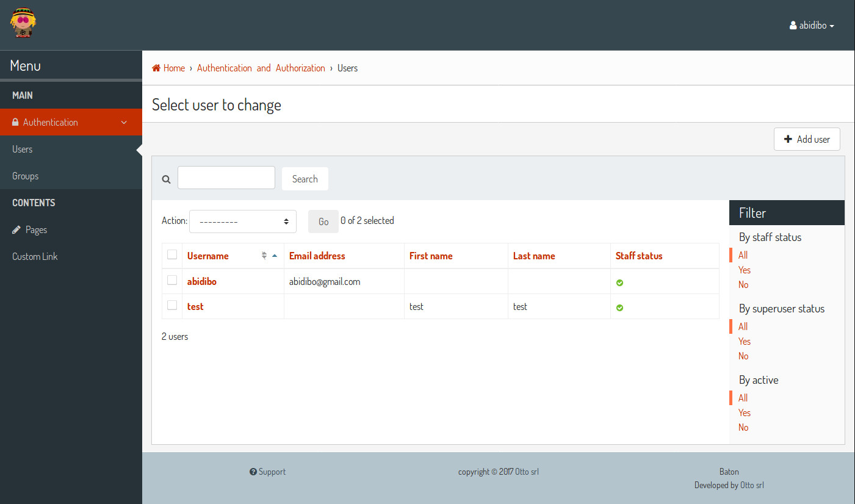This screenshot has height=504, width=855.
Task: Click the Username sort-remove icon
Action: 264,256
